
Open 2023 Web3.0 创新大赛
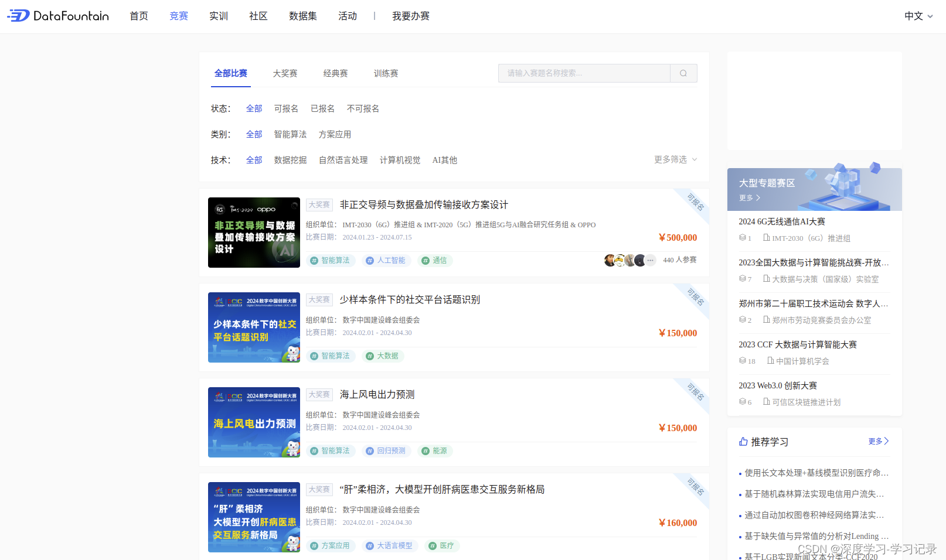click(778, 385)
